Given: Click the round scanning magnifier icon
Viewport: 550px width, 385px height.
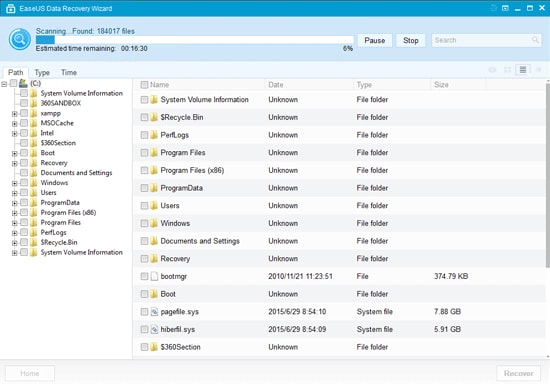Looking at the screenshot, I should click(x=20, y=39).
